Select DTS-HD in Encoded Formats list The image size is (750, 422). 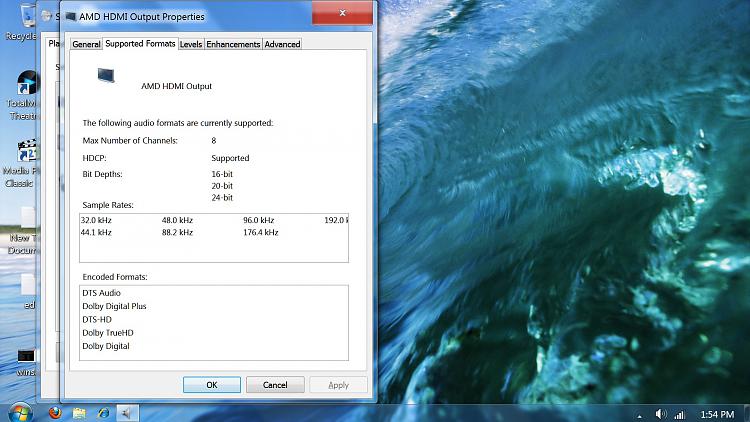coord(97,320)
